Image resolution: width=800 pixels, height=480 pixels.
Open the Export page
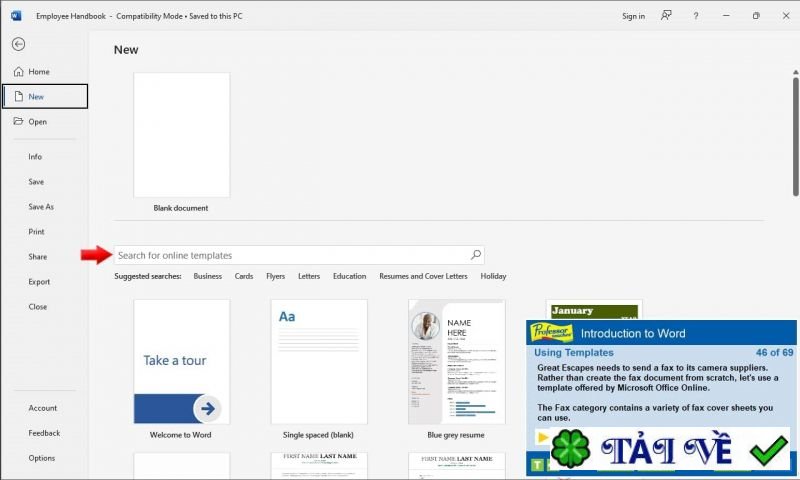39,282
